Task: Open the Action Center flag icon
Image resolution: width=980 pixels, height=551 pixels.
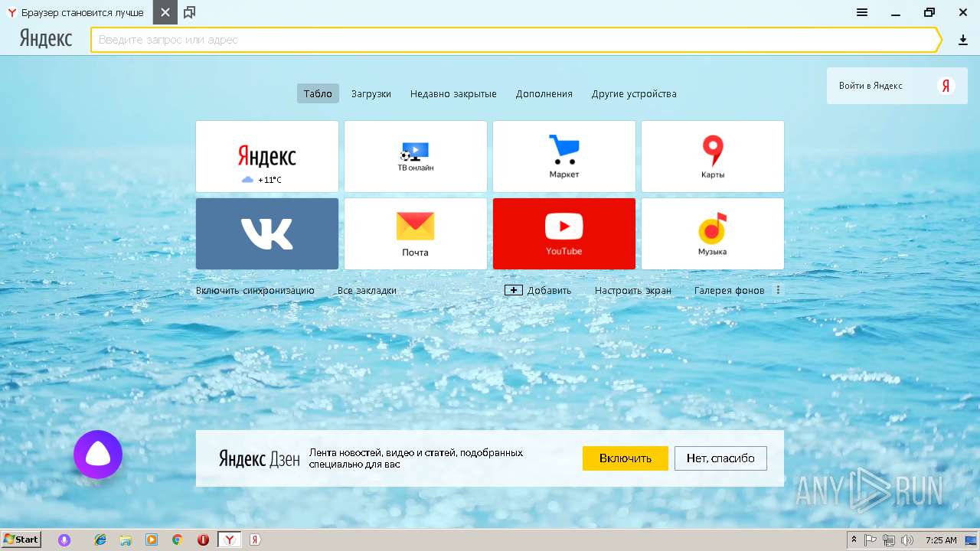Action: tap(871, 540)
